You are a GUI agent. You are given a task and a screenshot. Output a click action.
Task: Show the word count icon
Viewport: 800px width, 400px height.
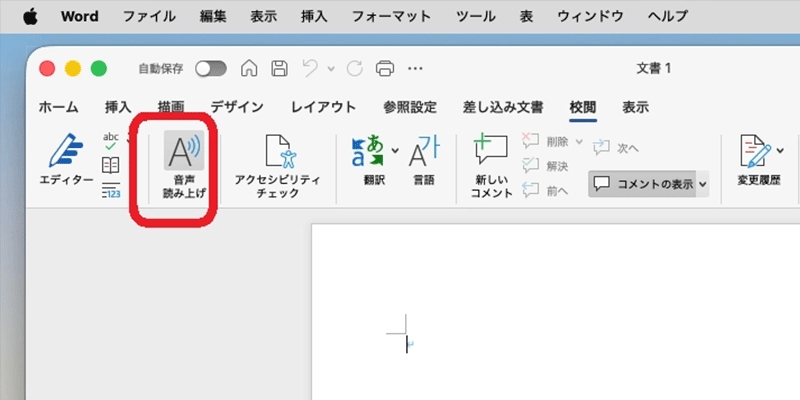click(111, 189)
